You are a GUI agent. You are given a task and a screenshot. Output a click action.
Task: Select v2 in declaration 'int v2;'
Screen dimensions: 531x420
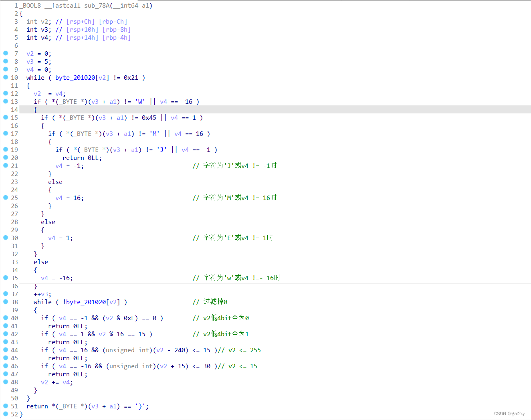[44, 22]
